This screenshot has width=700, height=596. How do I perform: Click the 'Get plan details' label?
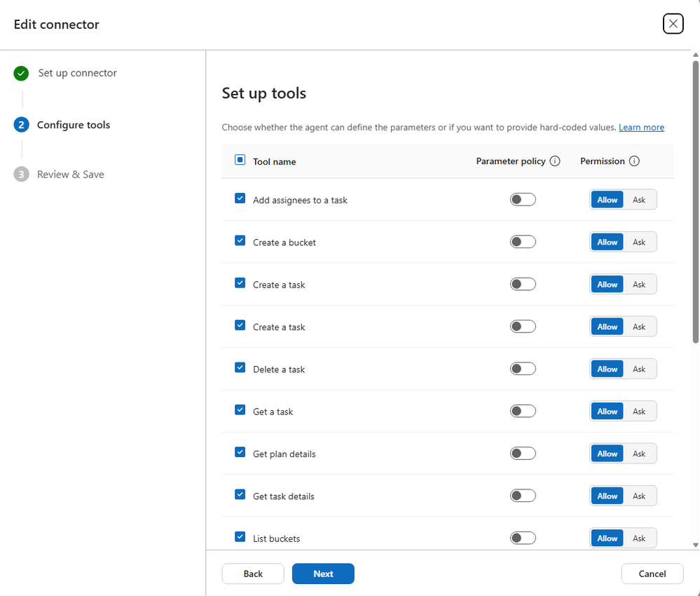tap(284, 454)
